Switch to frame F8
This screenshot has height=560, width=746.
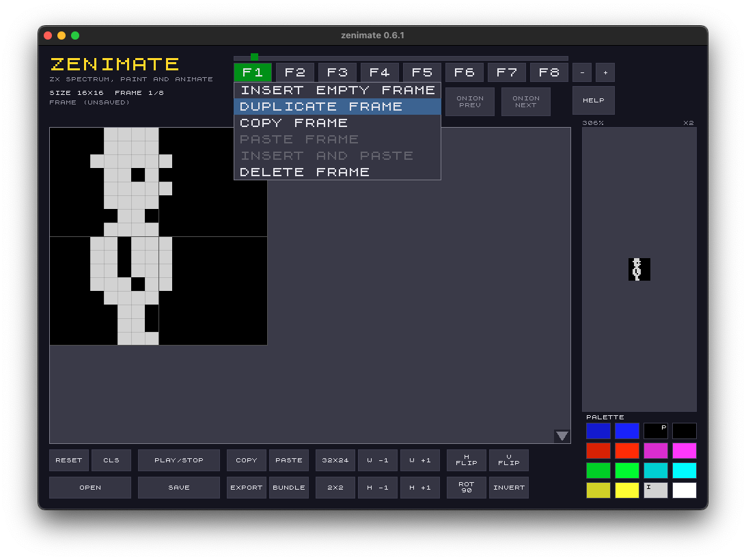pos(549,72)
